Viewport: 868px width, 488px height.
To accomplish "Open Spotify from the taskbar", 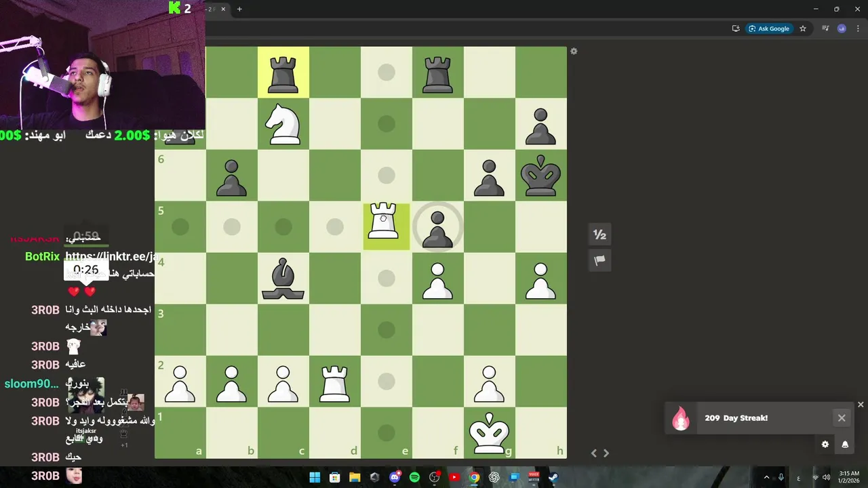I will pyautogui.click(x=414, y=477).
